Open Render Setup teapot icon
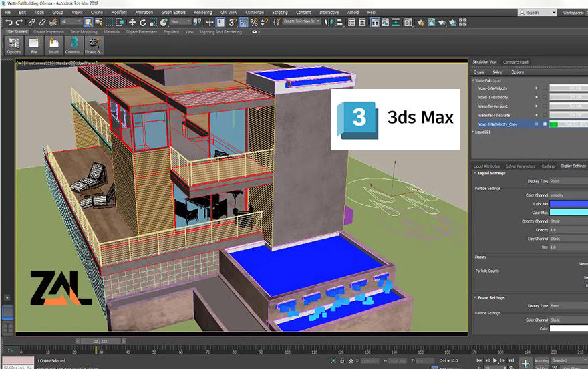Viewport: 588px width, 369px height. click(x=421, y=23)
